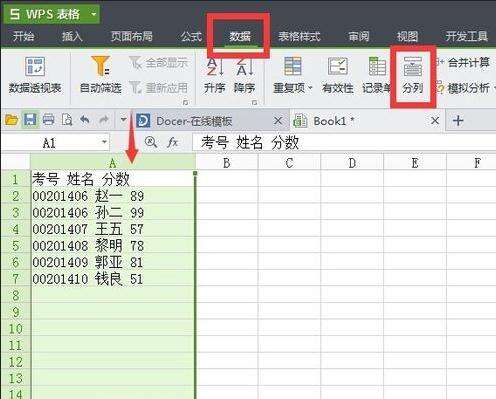Select row 1 header
496x399 pixels.
click(x=15, y=179)
